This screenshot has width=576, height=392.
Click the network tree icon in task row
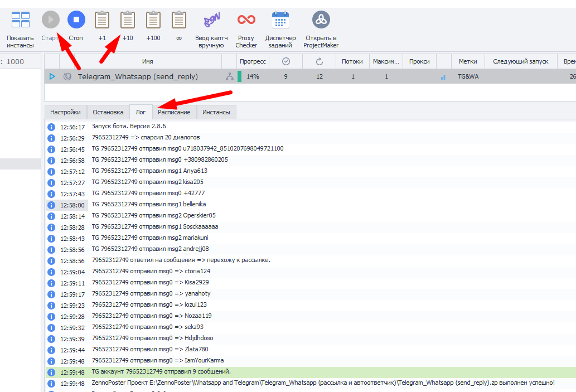230,76
